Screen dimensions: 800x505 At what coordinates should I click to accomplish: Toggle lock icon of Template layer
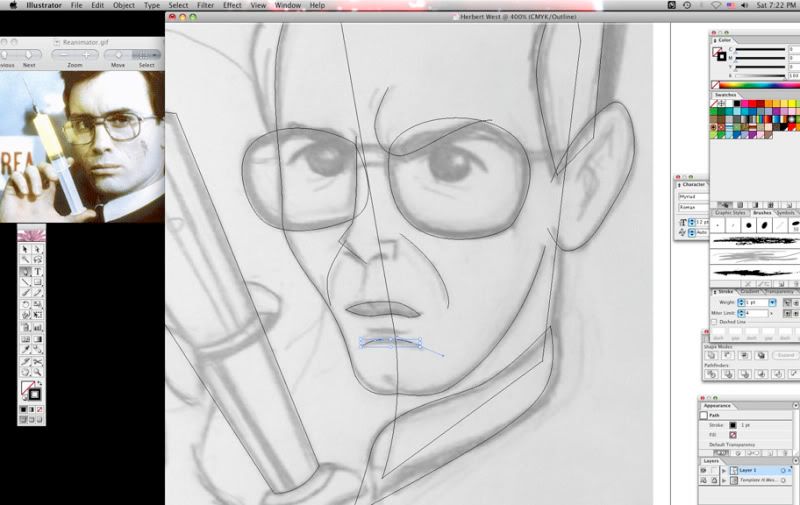[714, 481]
